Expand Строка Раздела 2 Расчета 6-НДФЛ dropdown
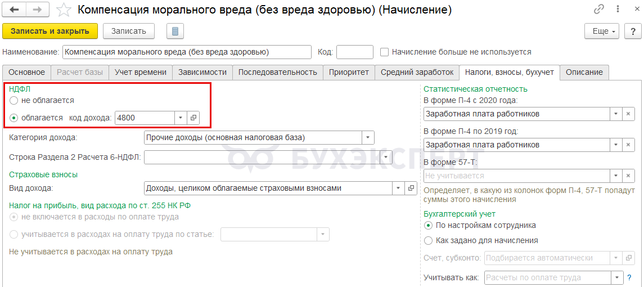Screen dimensions: 644x287 point(386,156)
